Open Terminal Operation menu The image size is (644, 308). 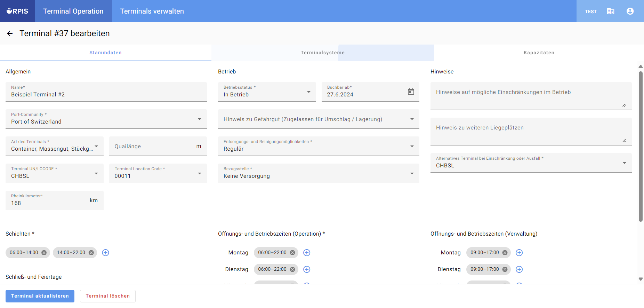[x=73, y=11]
